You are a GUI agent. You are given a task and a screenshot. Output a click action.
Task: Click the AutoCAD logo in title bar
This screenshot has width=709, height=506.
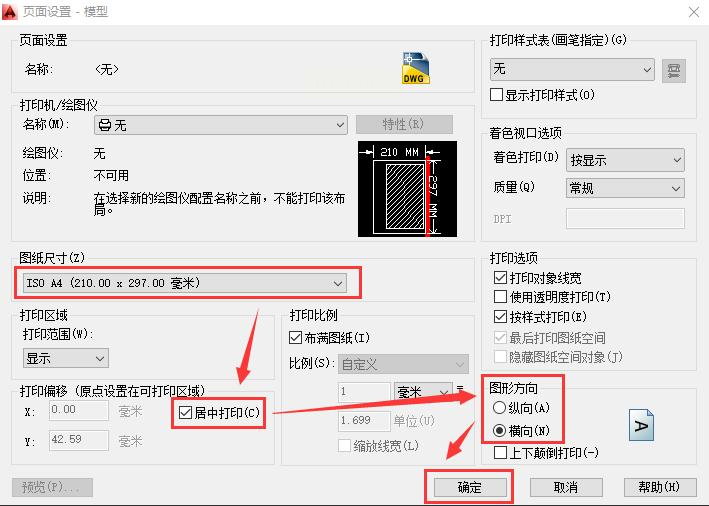coord(9,11)
